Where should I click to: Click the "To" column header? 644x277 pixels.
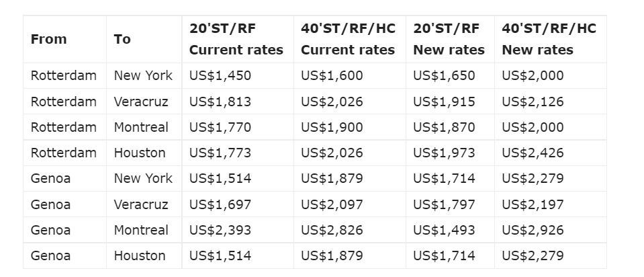[x=122, y=39]
